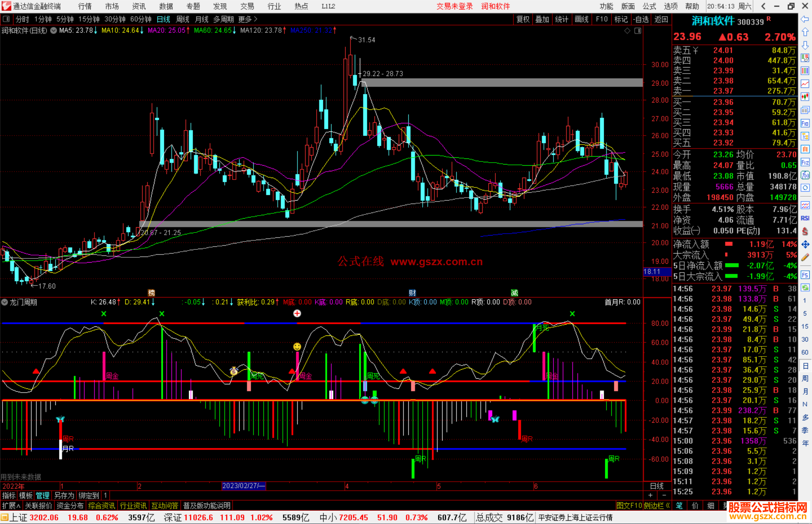Click the 2023/02/27 date marker on timeline

pos(244,486)
